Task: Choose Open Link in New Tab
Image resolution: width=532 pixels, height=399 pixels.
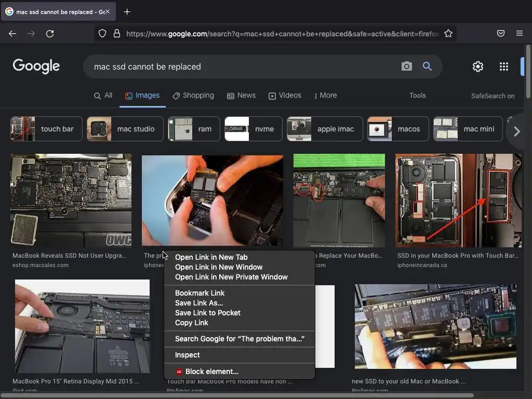Action: point(240,257)
